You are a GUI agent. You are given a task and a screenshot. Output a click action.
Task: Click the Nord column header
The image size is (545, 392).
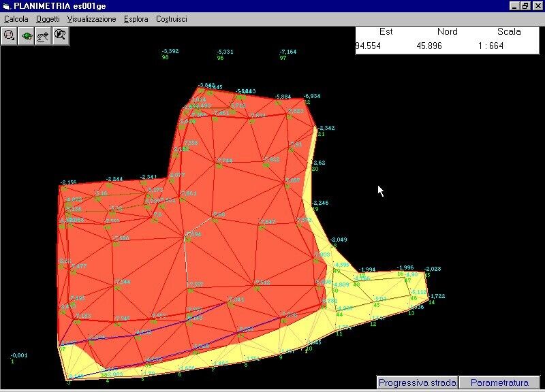pyautogui.click(x=448, y=31)
